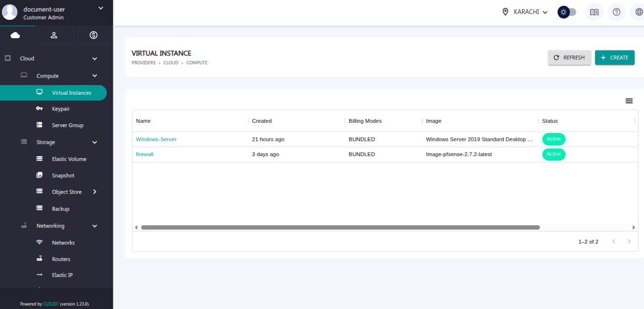Open the documentation book icon

click(594, 12)
